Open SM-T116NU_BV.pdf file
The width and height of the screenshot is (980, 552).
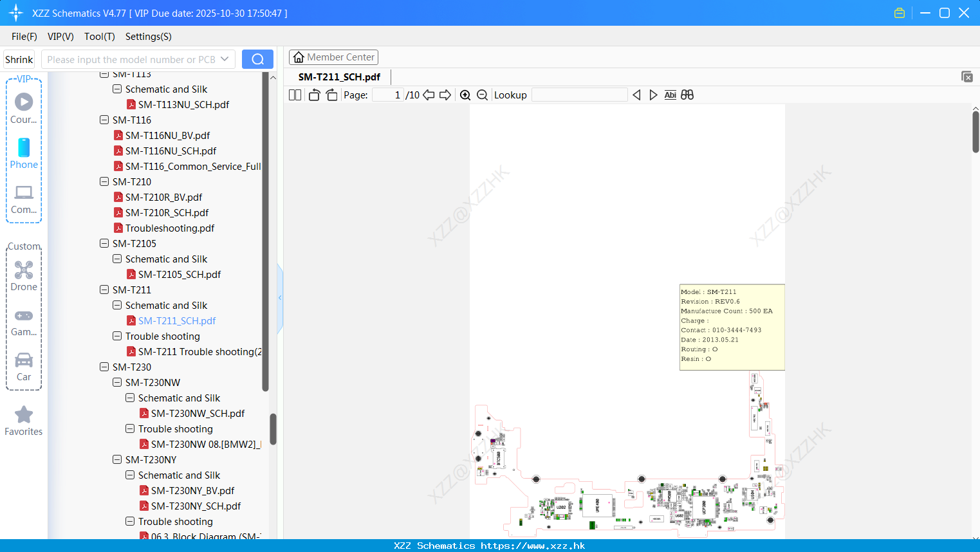coord(167,135)
